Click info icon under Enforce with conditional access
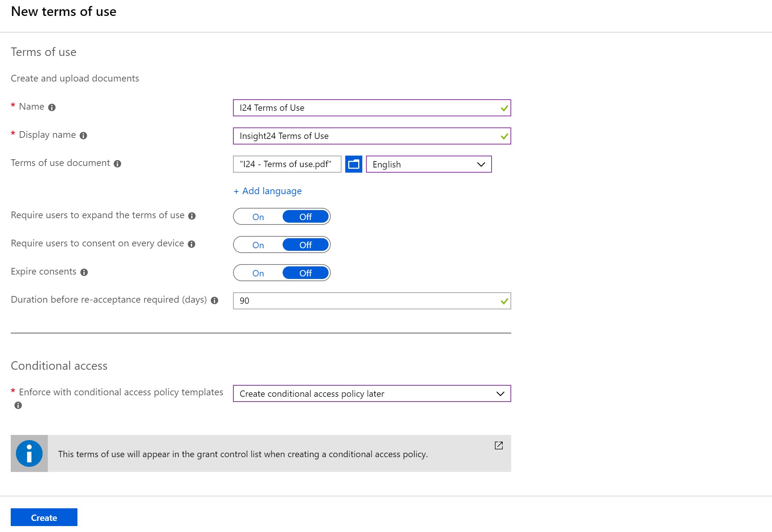The width and height of the screenshot is (772, 532). (x=18, y=405)
